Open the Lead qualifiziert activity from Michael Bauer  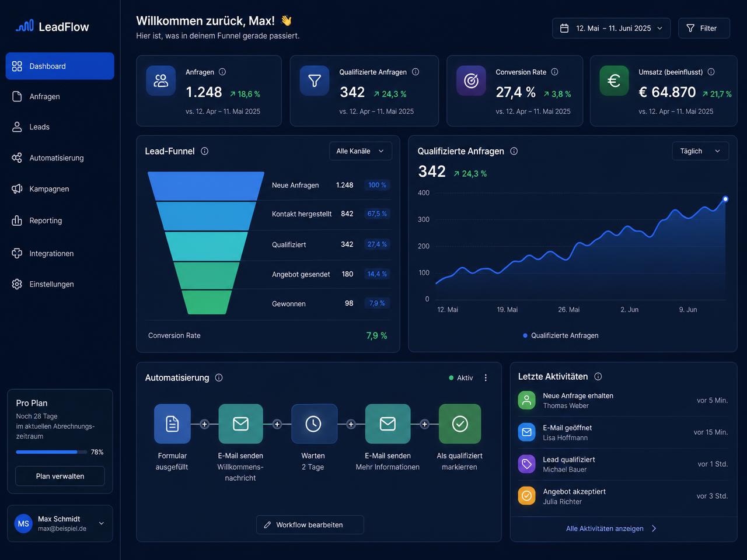click(623, 464)
